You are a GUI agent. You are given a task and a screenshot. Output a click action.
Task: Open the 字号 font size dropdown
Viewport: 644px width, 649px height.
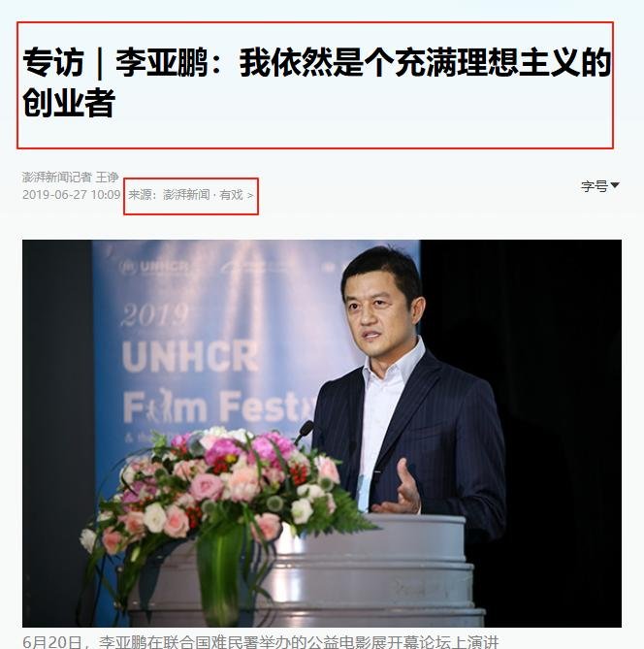[x=599, y=186]
